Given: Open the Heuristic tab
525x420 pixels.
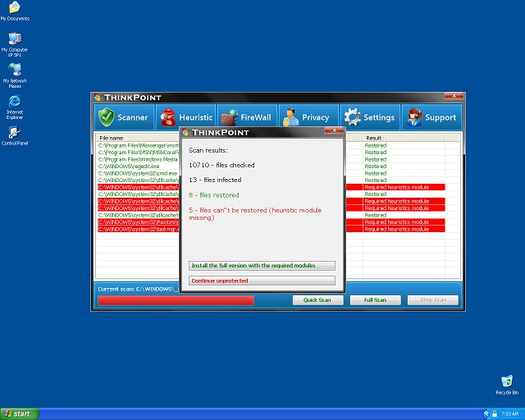Looking at the screenshot, I should [186, 117].
